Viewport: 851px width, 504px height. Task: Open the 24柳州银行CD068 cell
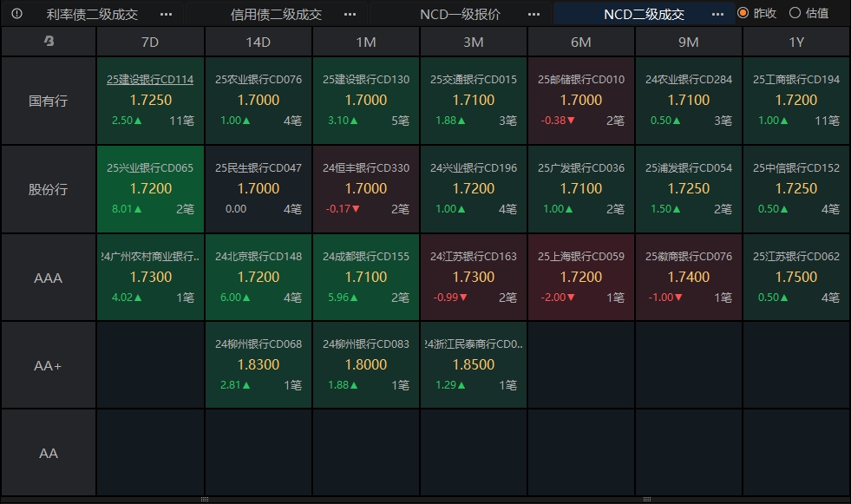(259, 364)
